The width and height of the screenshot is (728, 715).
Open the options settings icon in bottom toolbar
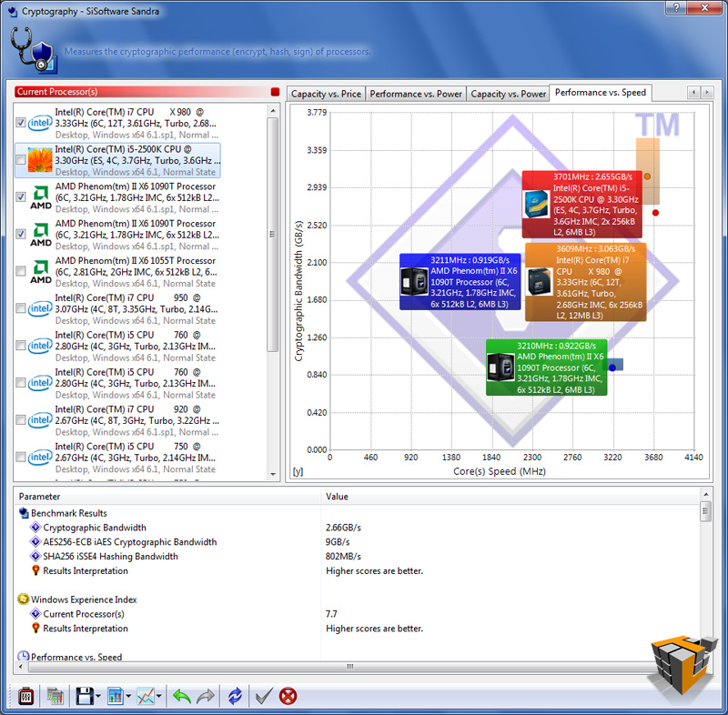(x=25, y=696)
